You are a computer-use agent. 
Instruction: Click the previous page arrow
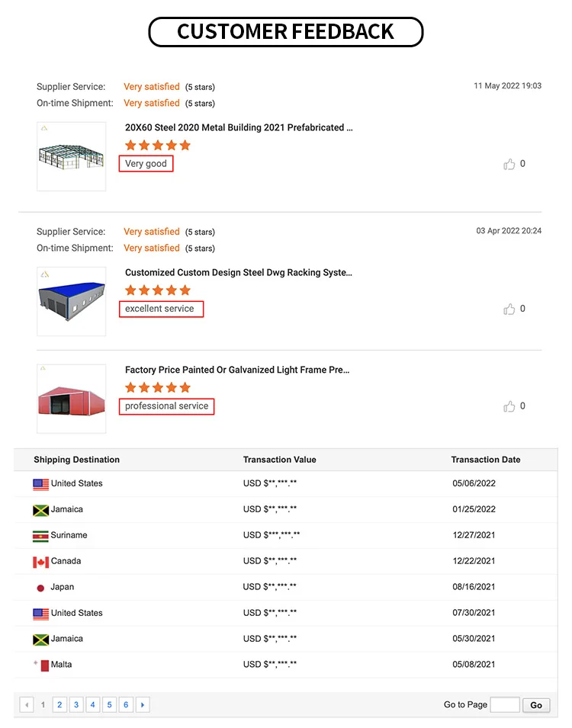point(27,705)
